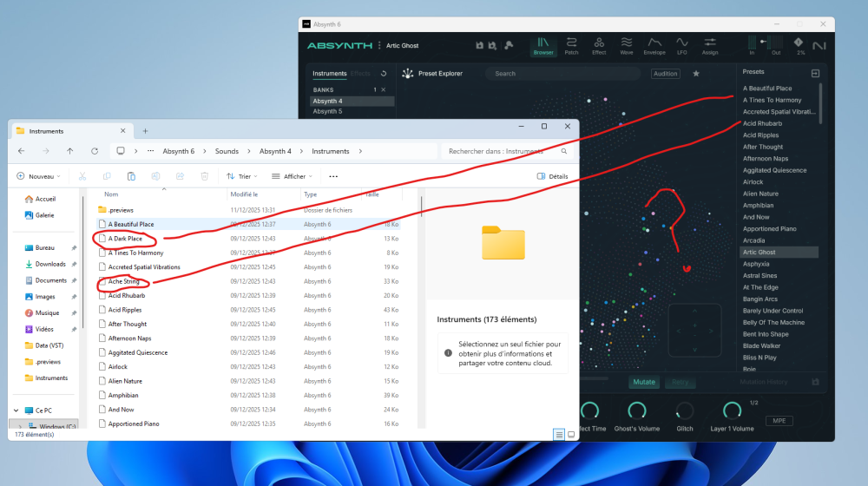This screenshot has height=486, width=868.
Task: Click the three-dot menu beside the Absynth logo
Action: (x=379, y=45)
